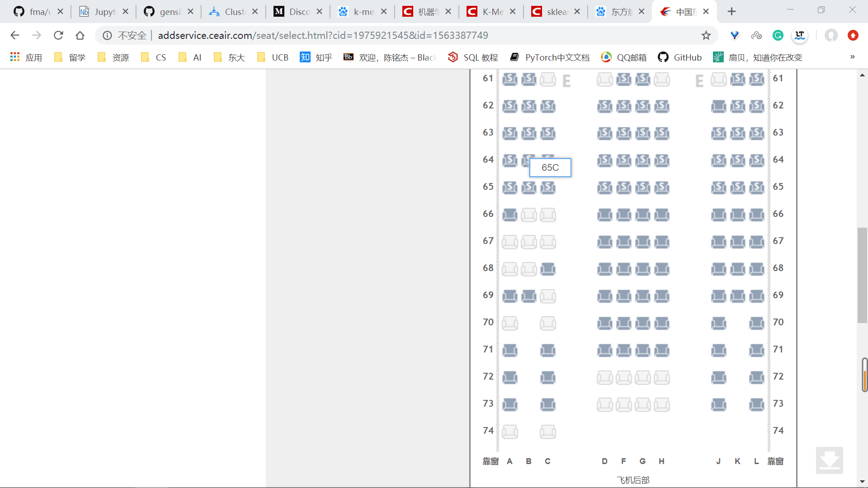Open the AI bookmark folder
The height and width of the screenshot is (488, 868).
click(x=190, y=57)
